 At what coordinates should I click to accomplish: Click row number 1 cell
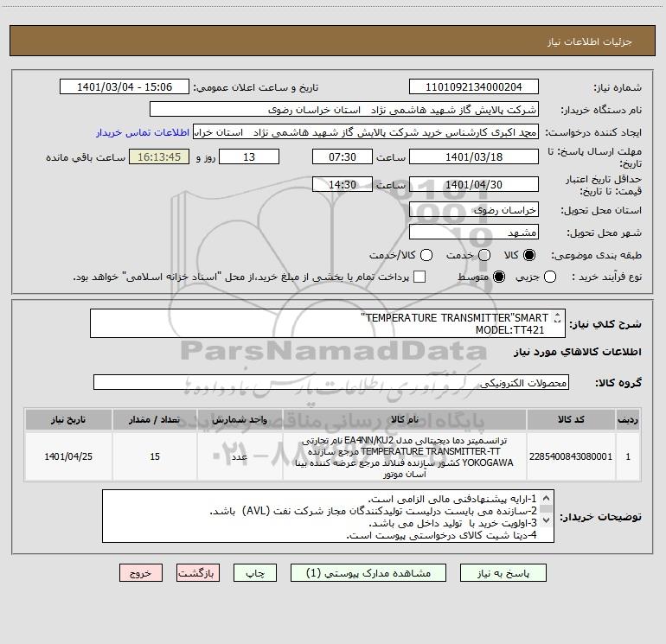628,456
